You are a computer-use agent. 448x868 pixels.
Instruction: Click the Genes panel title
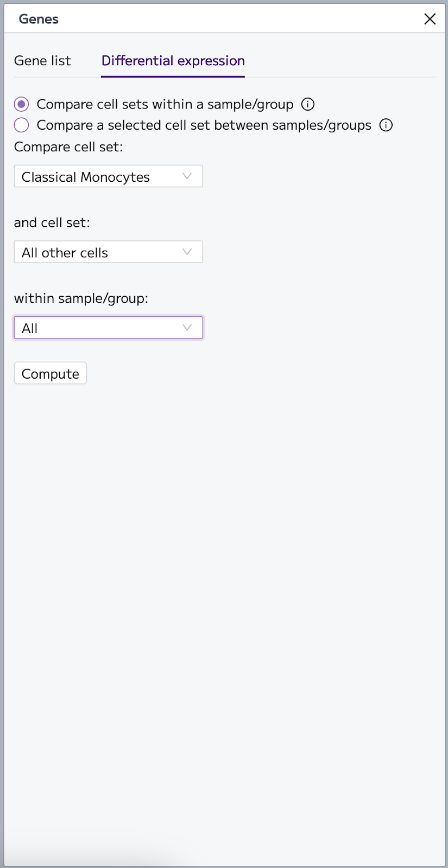coord(39,19)
